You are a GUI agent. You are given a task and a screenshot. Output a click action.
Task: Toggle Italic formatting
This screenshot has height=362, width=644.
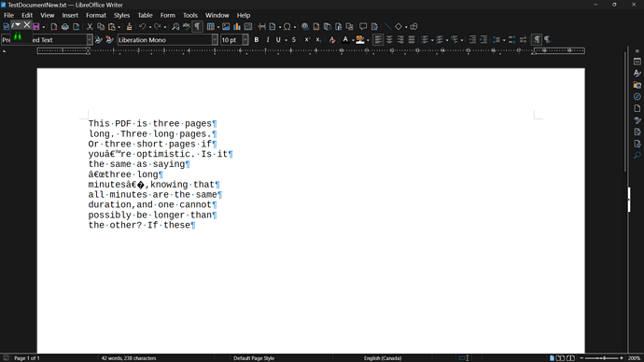(268, 40)
